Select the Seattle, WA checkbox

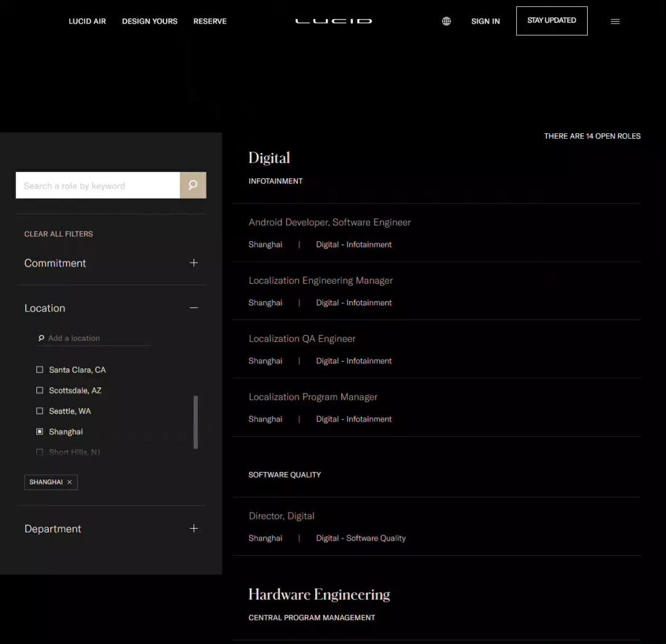click(x=40, y=411)
